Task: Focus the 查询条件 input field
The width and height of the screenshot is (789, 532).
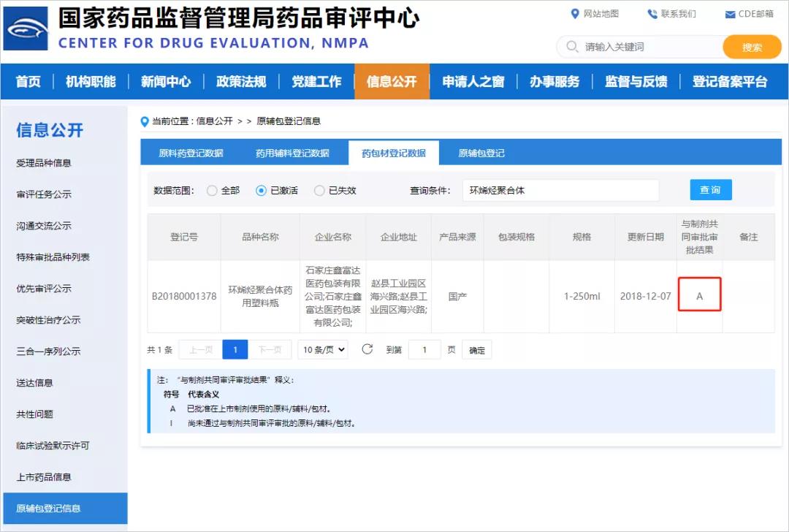Action: point(560,190)
